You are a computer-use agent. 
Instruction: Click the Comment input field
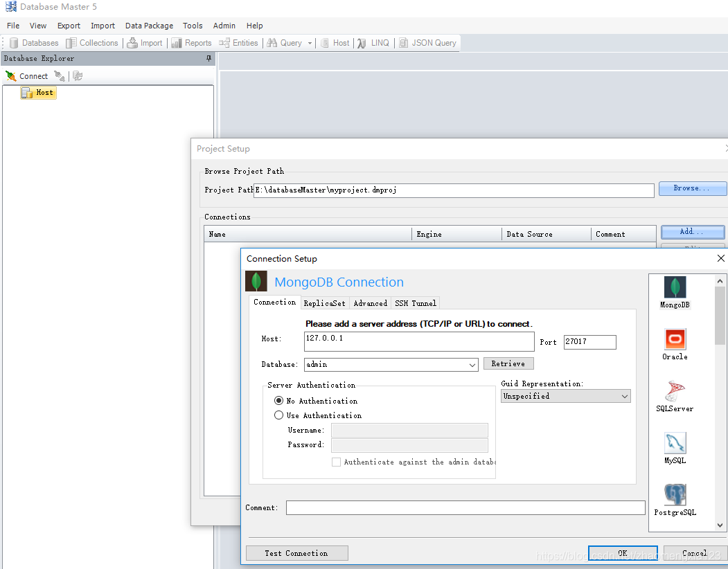[465, 507]
